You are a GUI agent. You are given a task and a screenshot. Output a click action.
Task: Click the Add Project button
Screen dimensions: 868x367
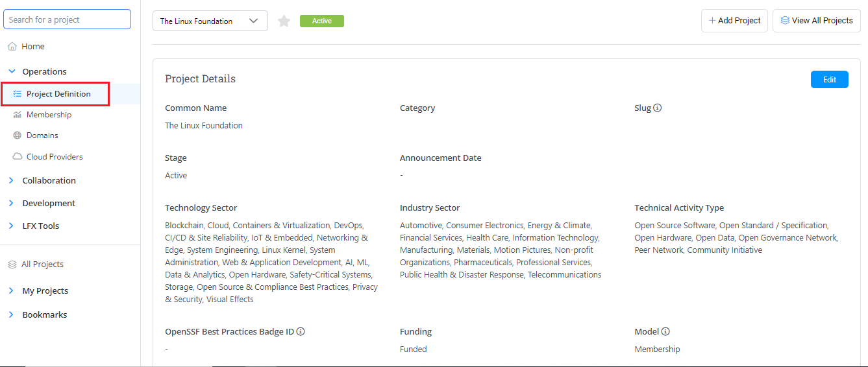pyautogui.click(x=734, y=21)
